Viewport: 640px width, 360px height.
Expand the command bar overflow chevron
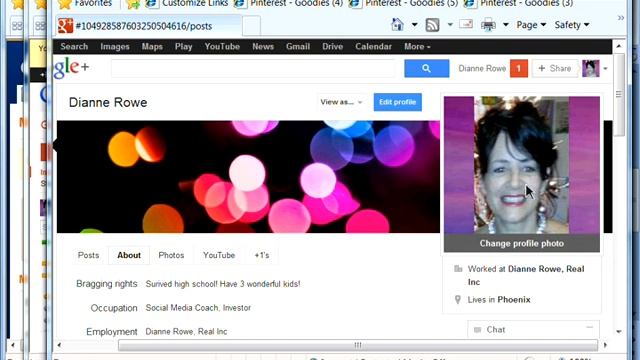point(621,18)
